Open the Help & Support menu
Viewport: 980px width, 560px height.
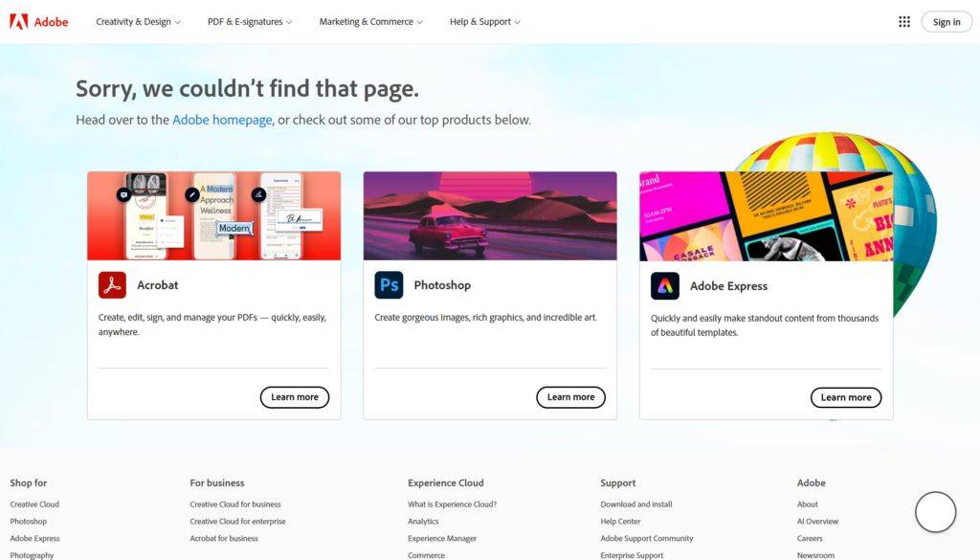pyautogui.click(x=484, y=22)
